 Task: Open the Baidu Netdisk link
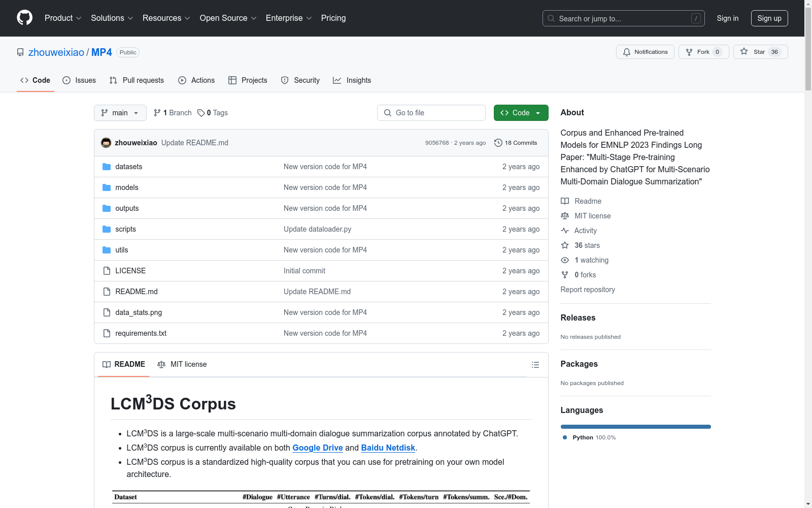coord(388,448)
